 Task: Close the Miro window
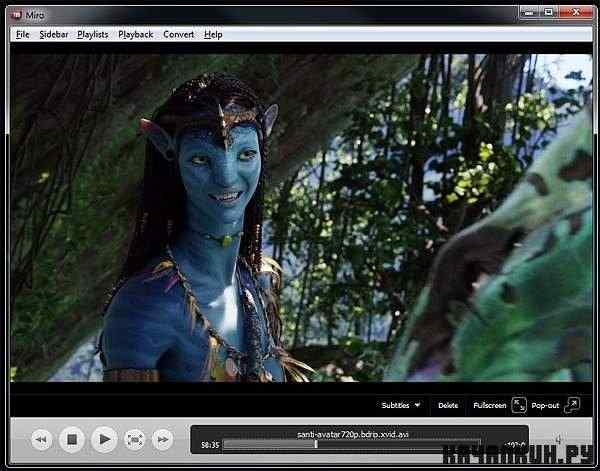[x=576, y=13]
